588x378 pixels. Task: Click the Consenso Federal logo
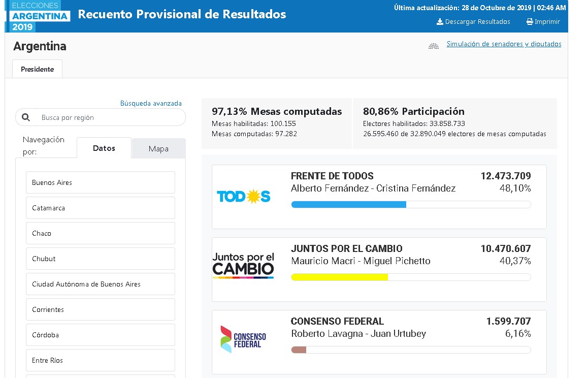click(243, 339)
